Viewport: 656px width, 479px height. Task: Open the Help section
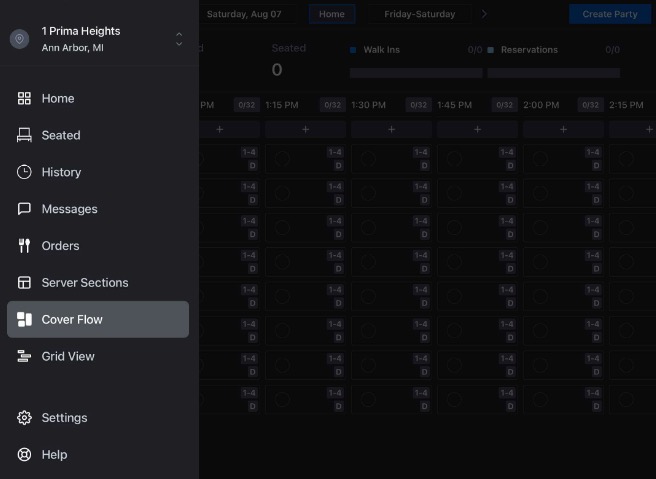[98, 454]
